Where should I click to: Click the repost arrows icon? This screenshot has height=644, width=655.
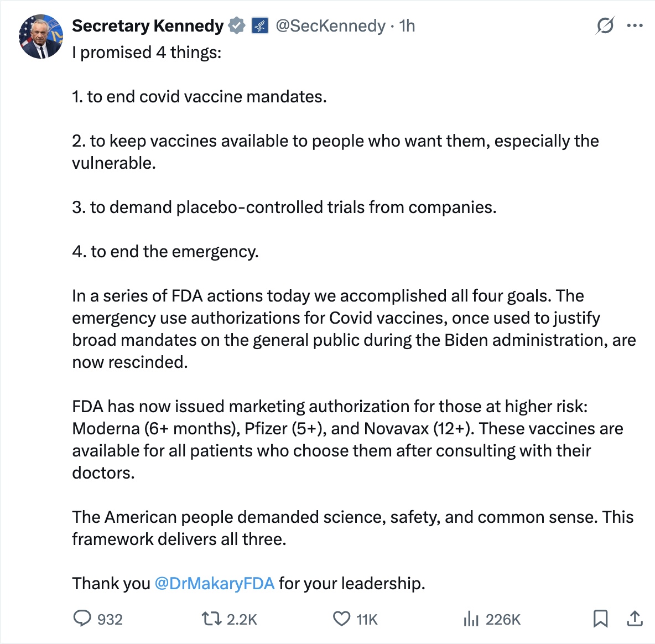[x=211, y=618]
